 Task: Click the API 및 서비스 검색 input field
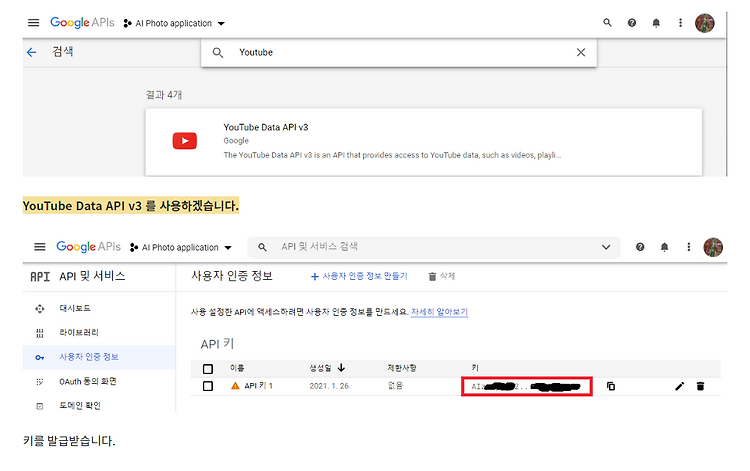tap(434, 247)
